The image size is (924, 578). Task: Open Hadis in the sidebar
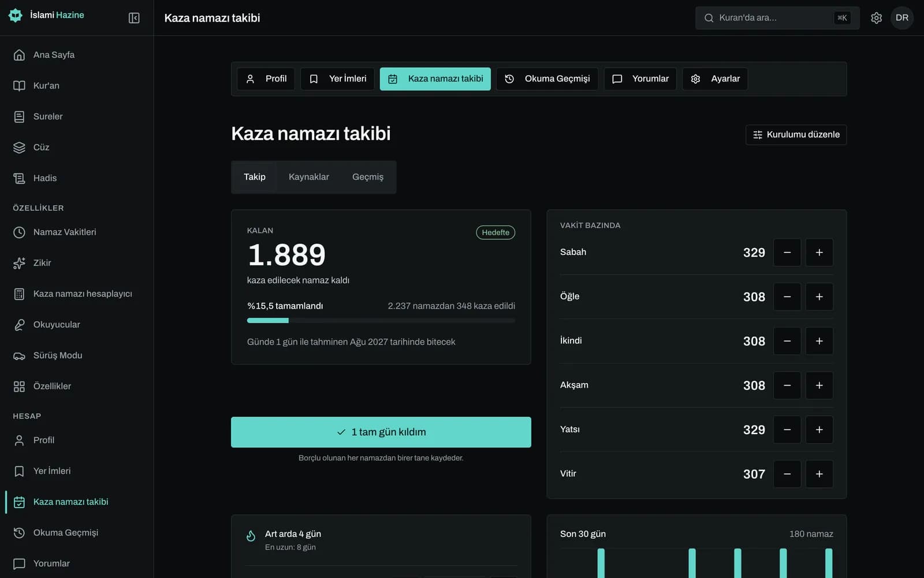(77, 178)
